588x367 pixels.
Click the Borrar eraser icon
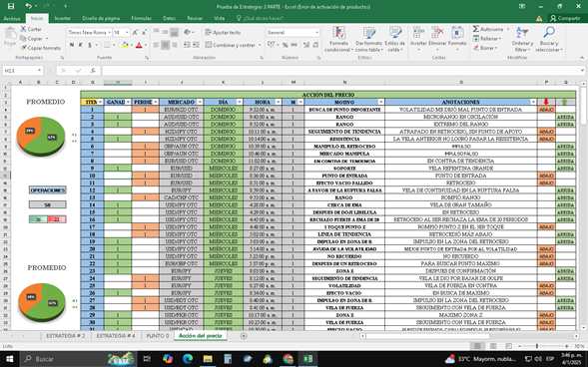476,48
